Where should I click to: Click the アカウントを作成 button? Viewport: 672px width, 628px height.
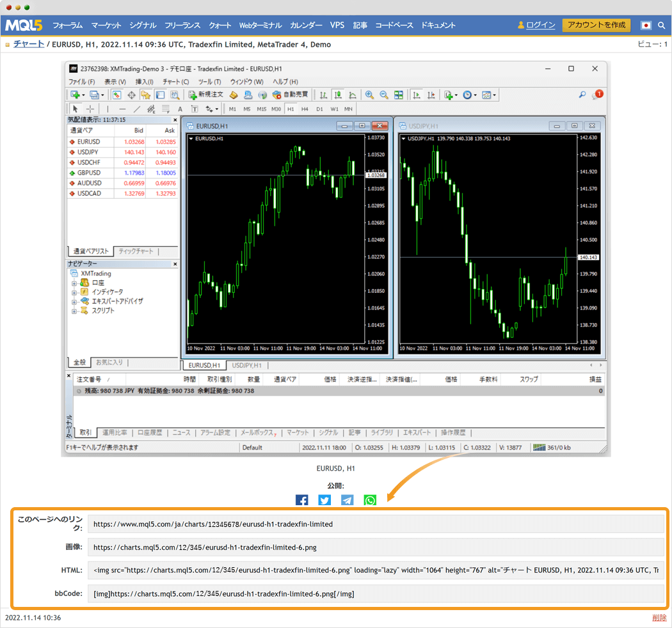596,25
